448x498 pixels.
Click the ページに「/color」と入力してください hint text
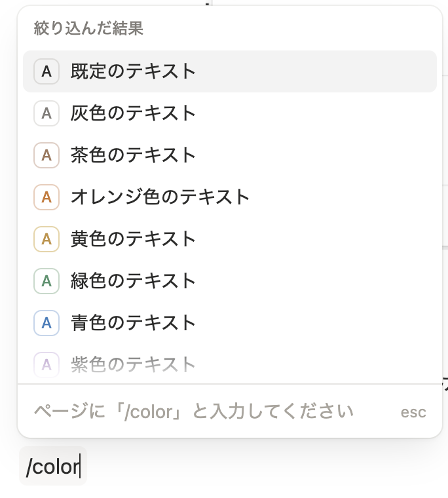tap(194, 412)
